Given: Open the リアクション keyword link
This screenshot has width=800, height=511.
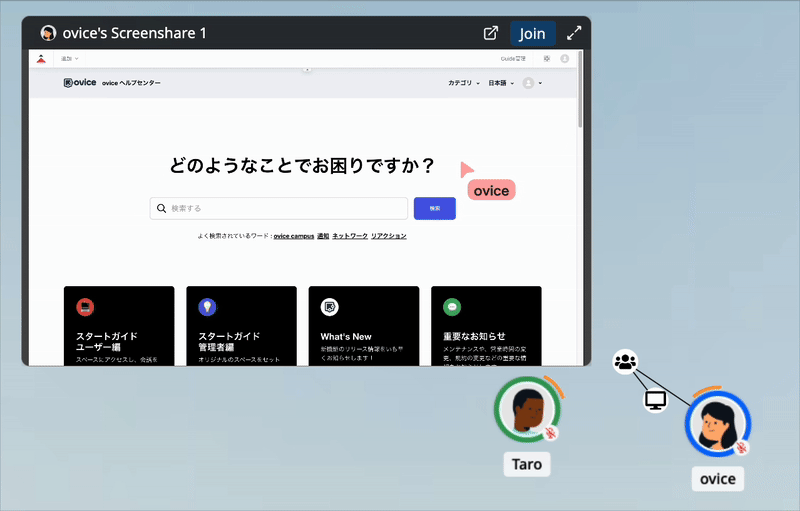Looking at the screenshot, I should coord(389,236).
